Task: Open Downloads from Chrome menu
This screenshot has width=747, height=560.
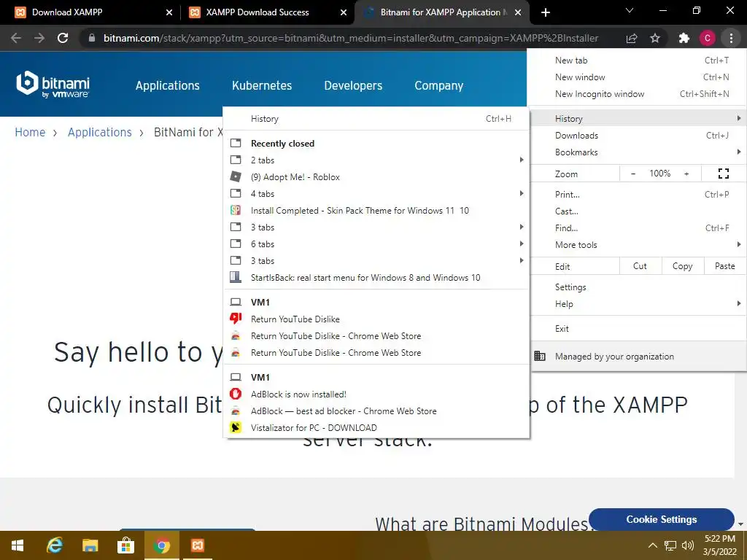Action: click(638, 135)
